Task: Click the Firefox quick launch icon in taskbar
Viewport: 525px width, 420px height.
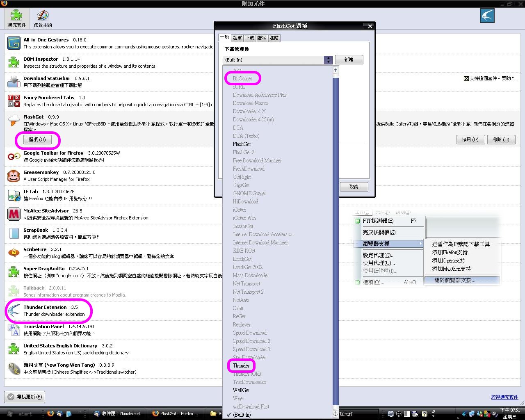Action: pos(50,413)
